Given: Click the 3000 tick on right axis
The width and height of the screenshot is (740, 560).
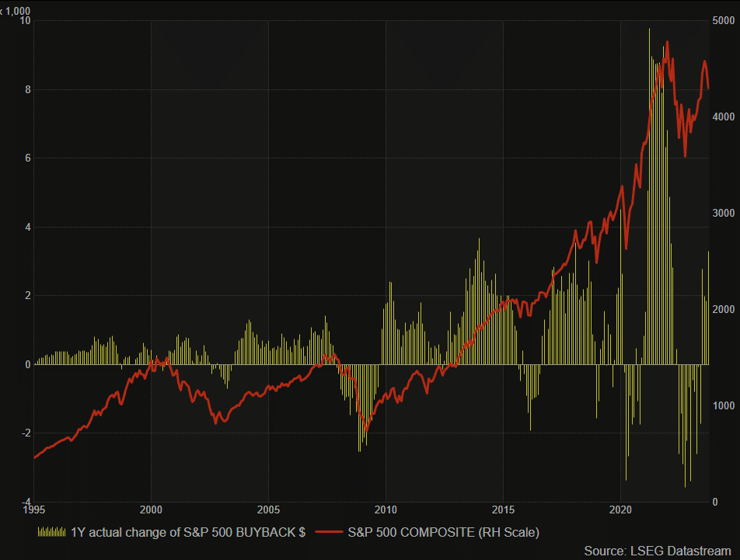Looking at the screenshot, I should click(x=724, y=213).
